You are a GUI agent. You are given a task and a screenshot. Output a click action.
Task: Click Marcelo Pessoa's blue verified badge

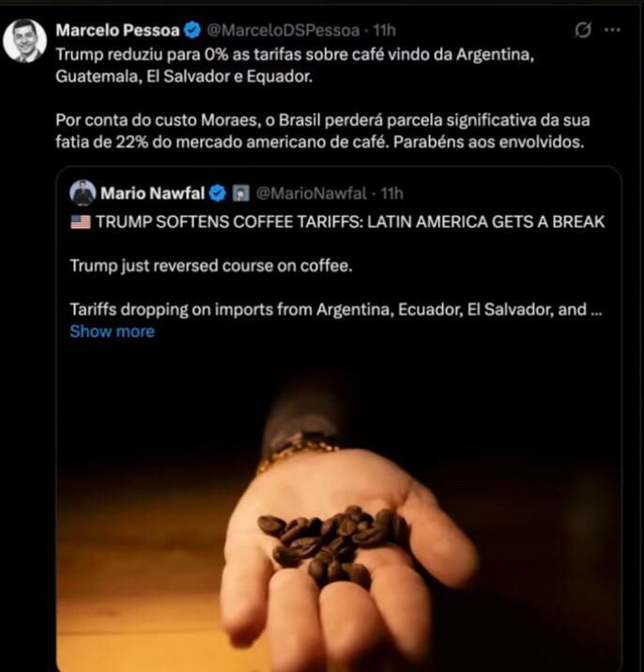point(192,30)
